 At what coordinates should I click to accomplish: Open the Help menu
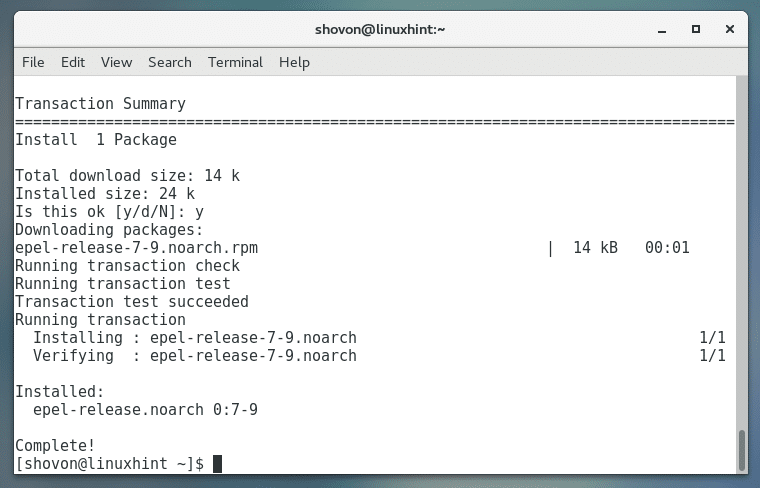(294, 62)
